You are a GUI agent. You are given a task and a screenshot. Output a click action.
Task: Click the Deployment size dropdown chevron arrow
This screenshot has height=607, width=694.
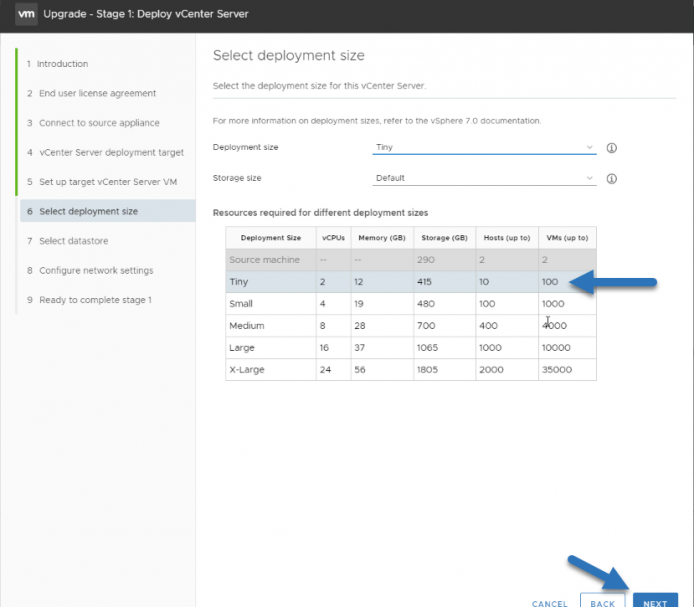[589, 147]
